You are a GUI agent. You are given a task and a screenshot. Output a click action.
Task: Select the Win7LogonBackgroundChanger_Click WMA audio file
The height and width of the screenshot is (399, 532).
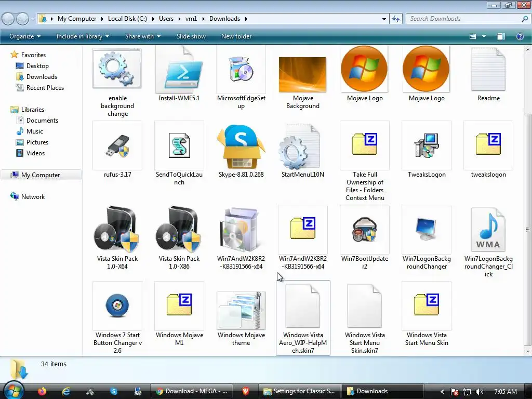pyautogui.click(x=488, y=230)
